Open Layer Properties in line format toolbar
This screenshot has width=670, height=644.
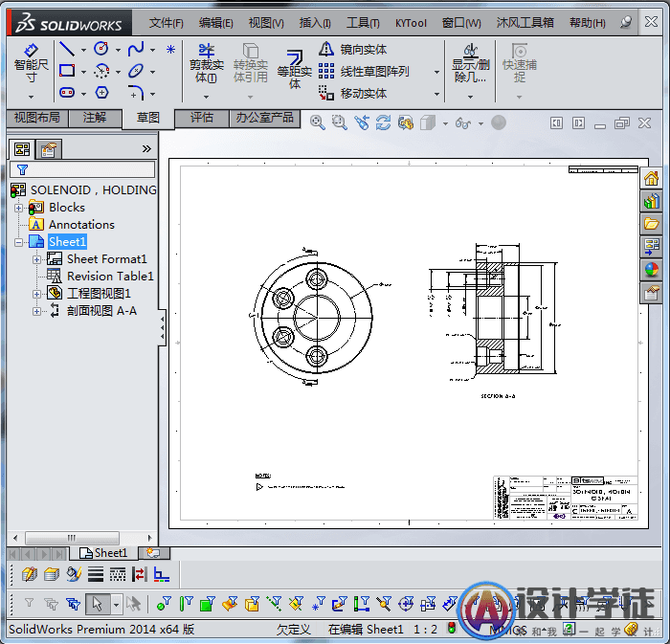tap(30, 575)
